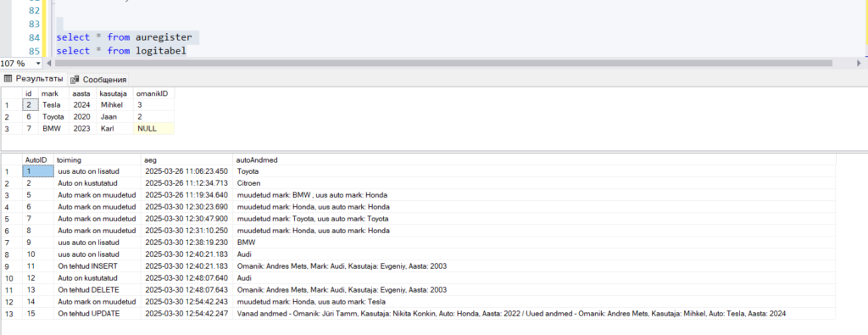Select the kasutaja column header
The height and width of the screenshot is (335, 868).
[x=115, y=93]
